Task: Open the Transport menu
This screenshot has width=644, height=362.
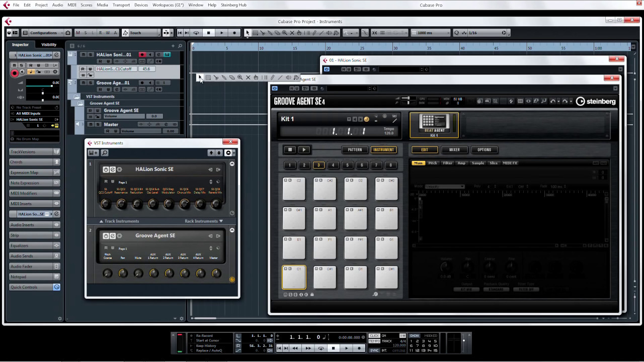Action: (121, 5)
